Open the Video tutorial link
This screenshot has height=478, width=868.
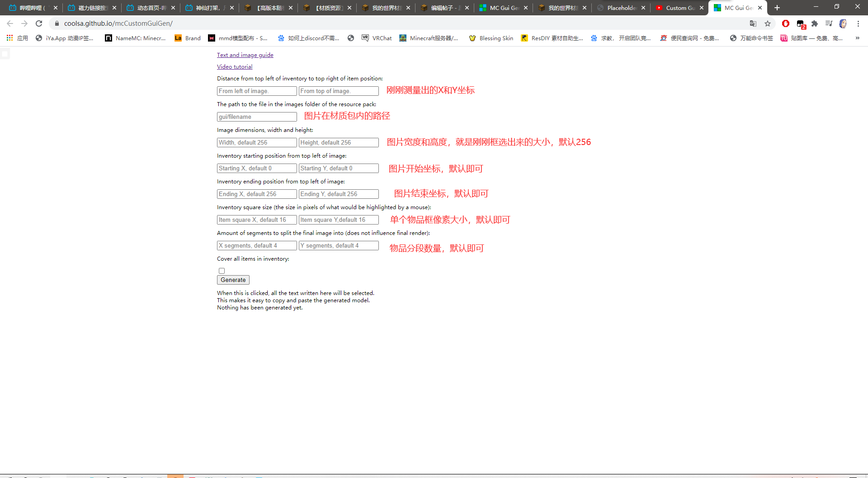(x=235, y=67)
